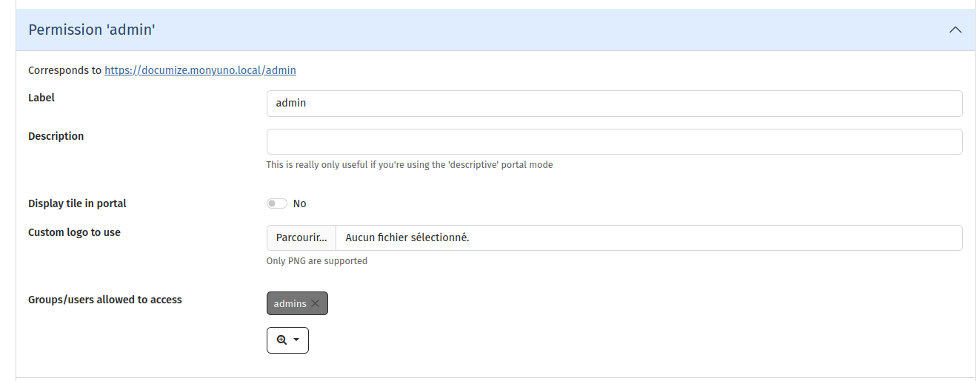Click the "Only PNG are supported" hint
980x381 pixels.
click(x=316, y=261)
